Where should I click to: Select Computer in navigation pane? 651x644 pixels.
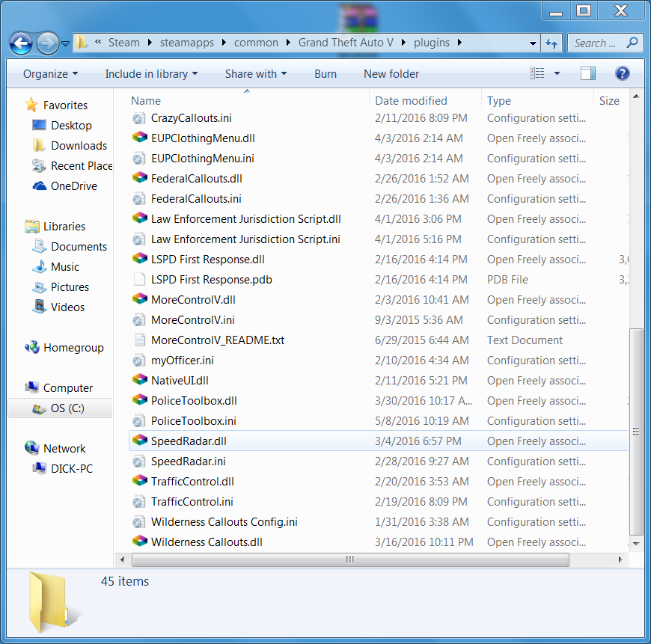click(58, 387)
